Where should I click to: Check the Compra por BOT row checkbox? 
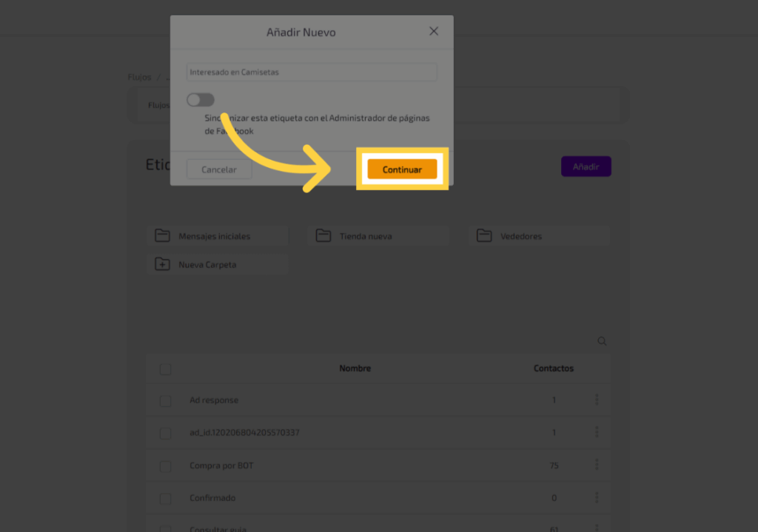(166, 466)
